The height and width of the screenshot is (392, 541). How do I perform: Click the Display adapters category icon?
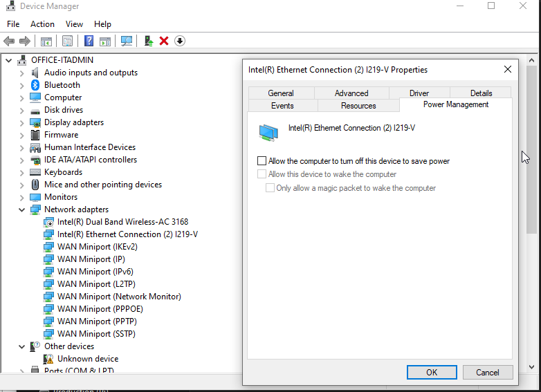coord(35,122)
